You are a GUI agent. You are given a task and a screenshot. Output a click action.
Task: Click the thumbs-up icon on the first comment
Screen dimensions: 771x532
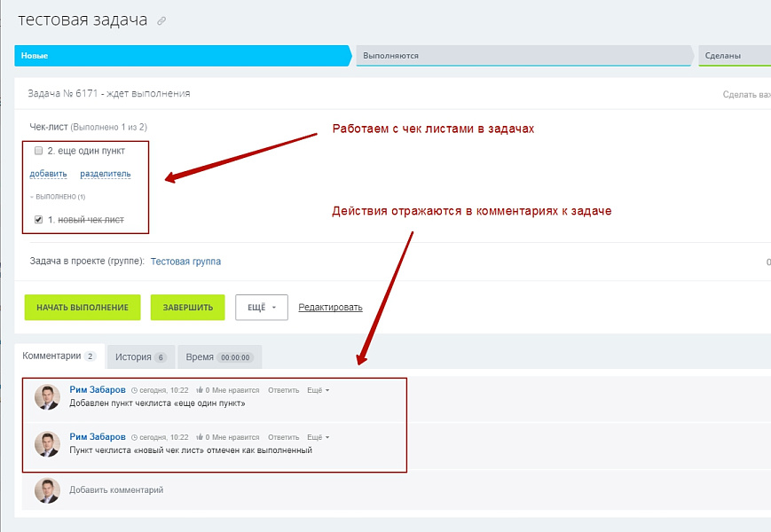click(x=200, y=390)
